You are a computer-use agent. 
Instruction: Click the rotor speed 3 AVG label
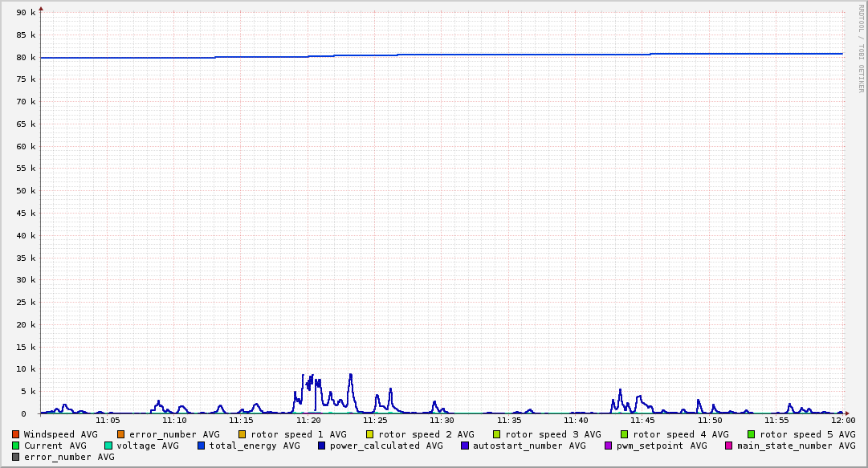(x=553, y=434)
